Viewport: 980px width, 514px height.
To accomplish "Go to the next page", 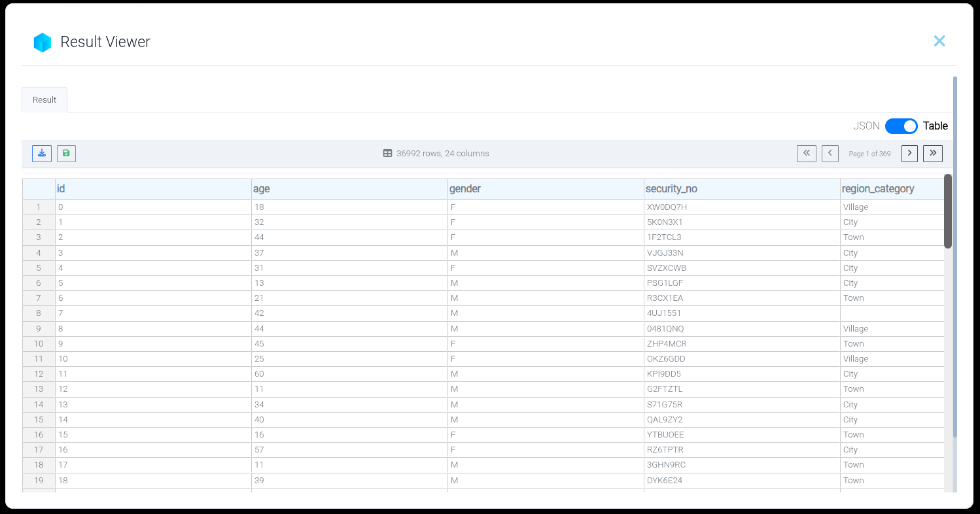I will click(909, 154).
